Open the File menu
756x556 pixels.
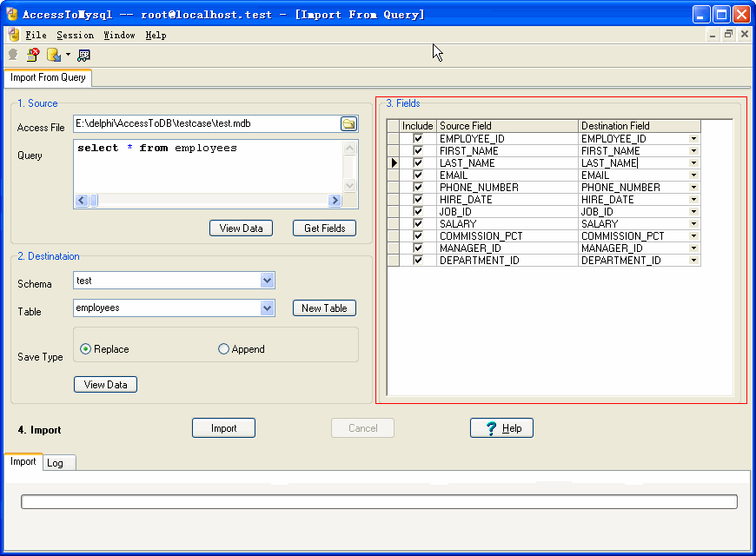[36, 36]
